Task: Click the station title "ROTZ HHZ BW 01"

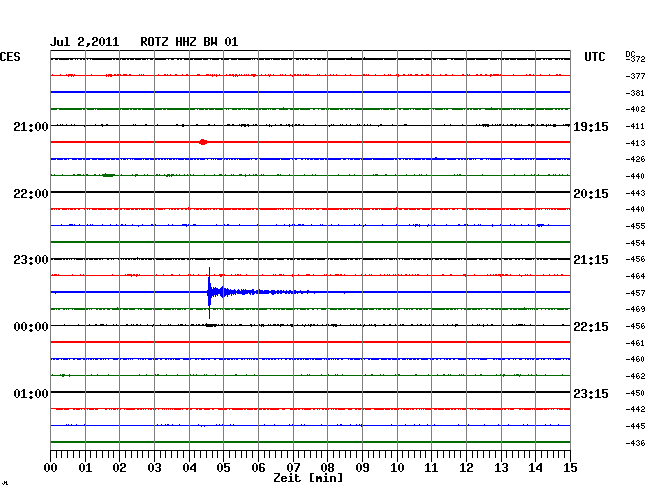Action: 189,42
